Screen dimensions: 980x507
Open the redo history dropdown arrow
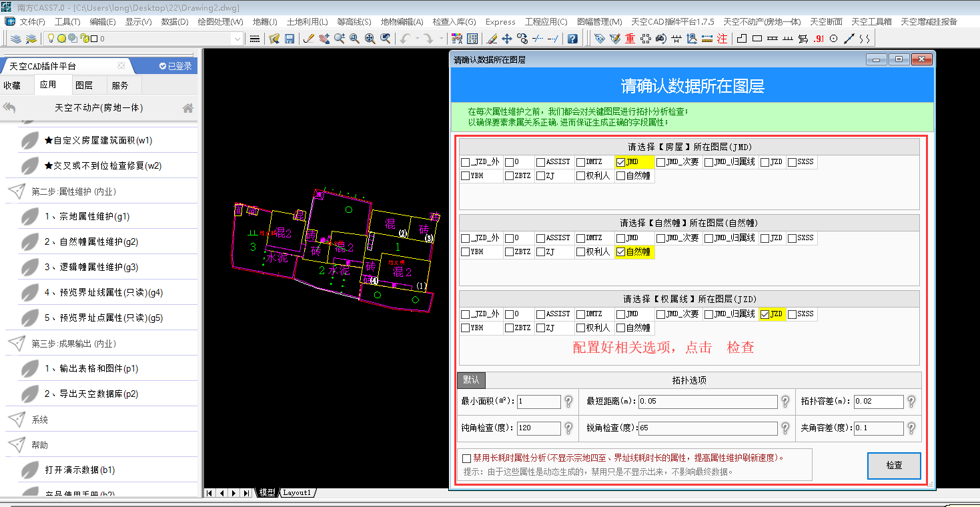point(441,39)
